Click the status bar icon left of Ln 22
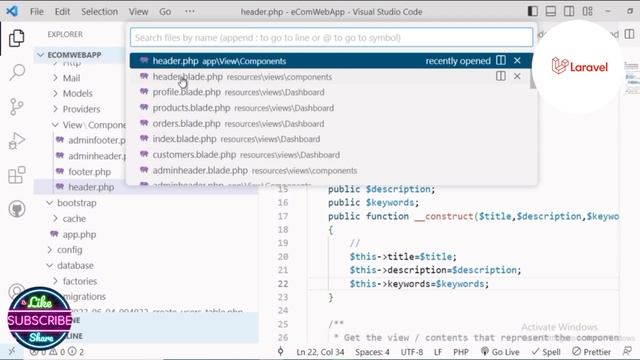 coord(280,351)
